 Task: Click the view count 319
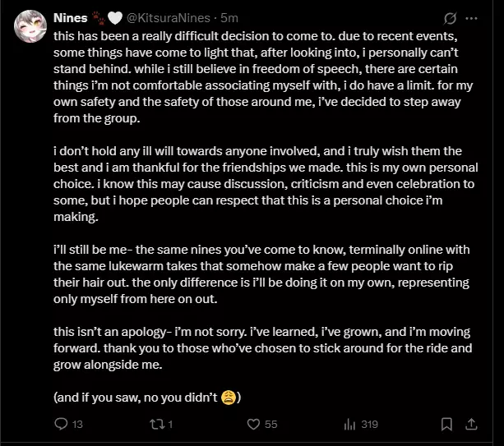[x=369, y=425]
